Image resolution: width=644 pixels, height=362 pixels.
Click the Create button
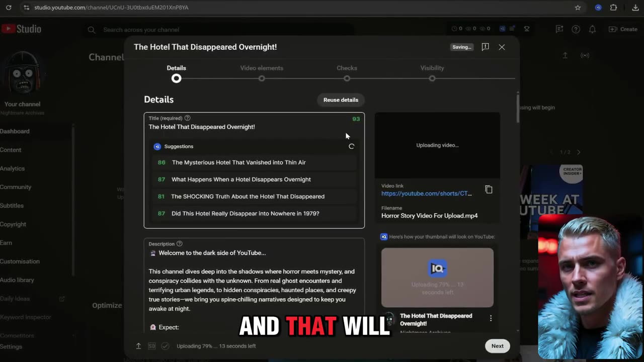pos(623,29)
